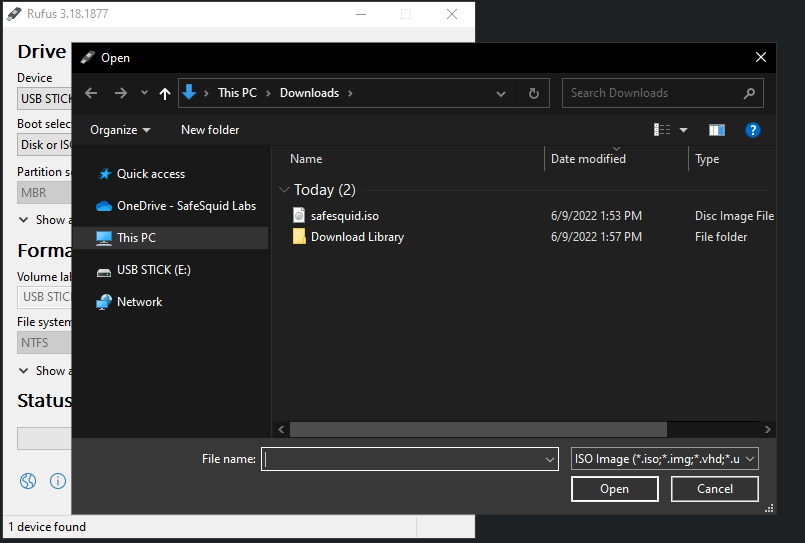Click the magnifier search icon
Screen dimensions: 805x543
coord(749,93)
